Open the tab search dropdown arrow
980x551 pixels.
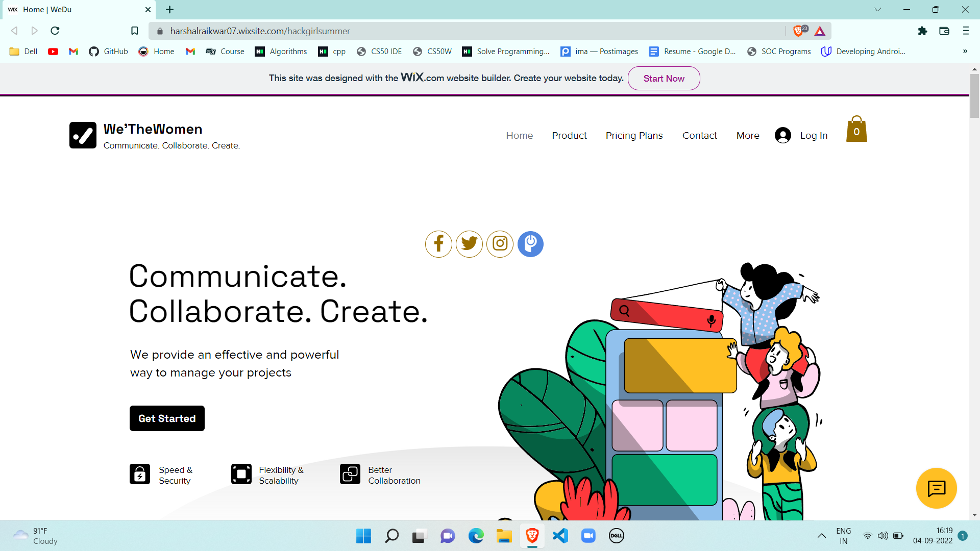tap(877, 9)
